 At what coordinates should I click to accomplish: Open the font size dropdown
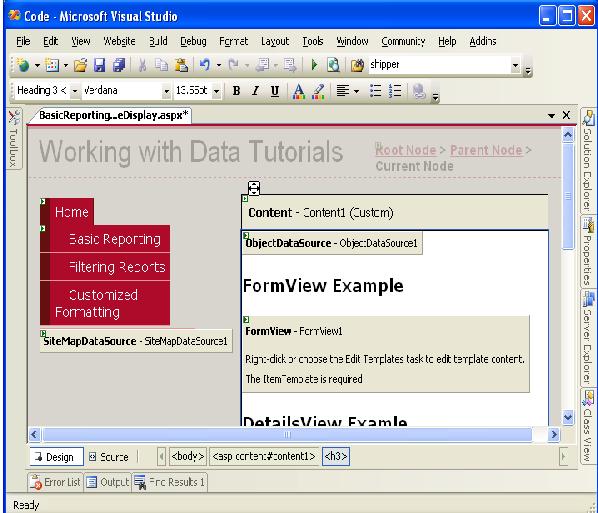(x=216, y=91)
